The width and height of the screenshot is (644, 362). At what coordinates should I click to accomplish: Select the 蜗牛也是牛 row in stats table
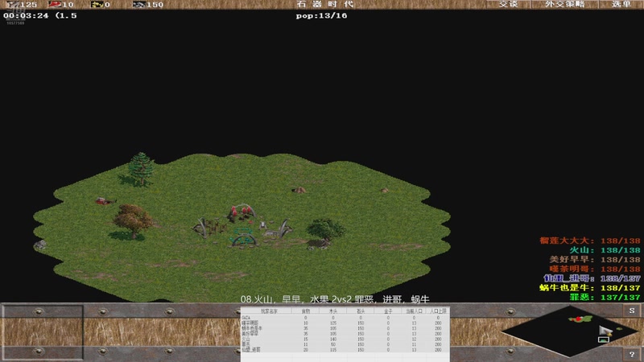[x=345, y=328]
